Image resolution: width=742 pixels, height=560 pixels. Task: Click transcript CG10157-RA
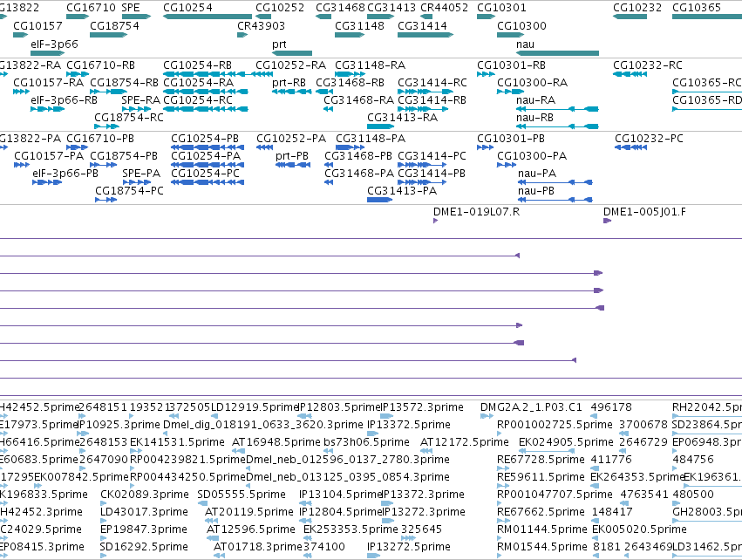click(48, 82)
